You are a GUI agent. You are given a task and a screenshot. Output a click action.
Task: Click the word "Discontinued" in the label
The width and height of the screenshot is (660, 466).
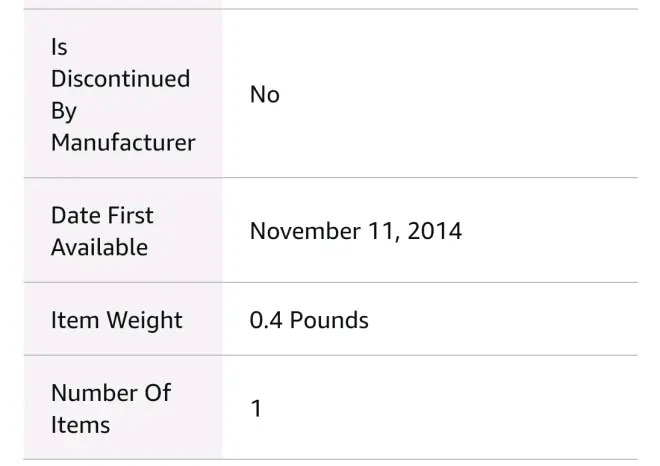click(120, 79)
